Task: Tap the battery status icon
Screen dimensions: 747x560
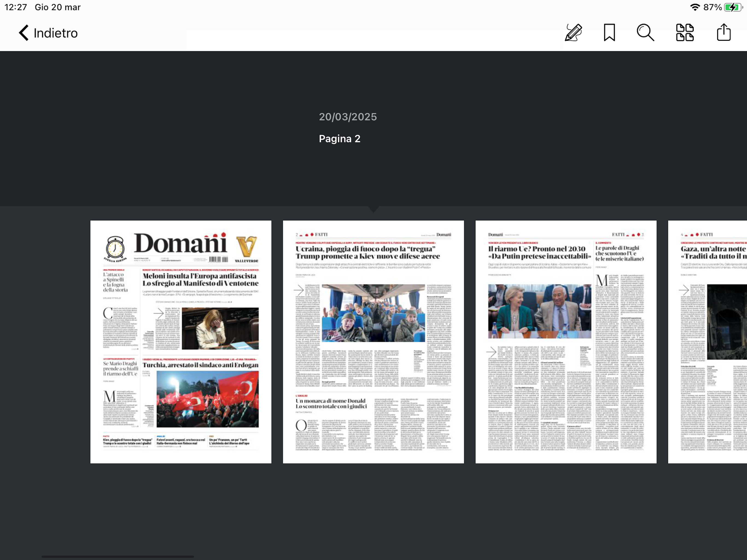Action: [733, 7]
